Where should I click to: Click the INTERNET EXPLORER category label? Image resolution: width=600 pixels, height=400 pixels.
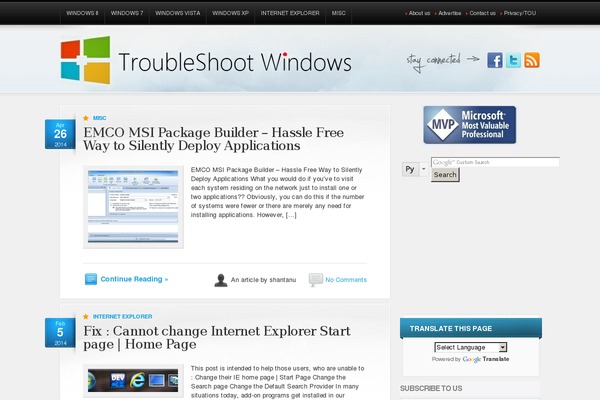pyautogui.click(x=122, y=317)
